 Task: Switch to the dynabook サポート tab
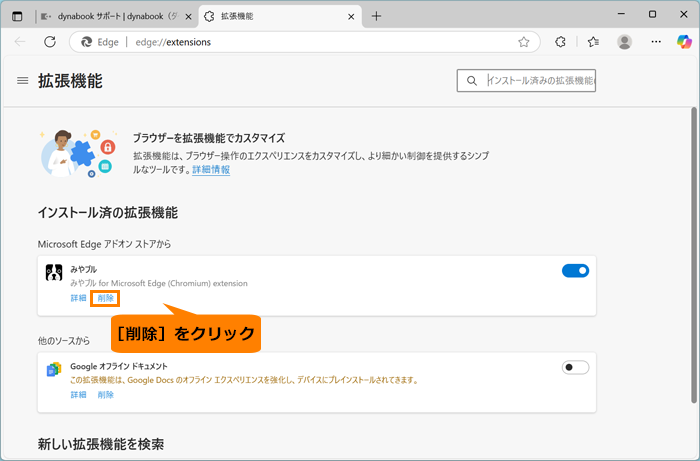pyautogui.click(x=116, y=17)
